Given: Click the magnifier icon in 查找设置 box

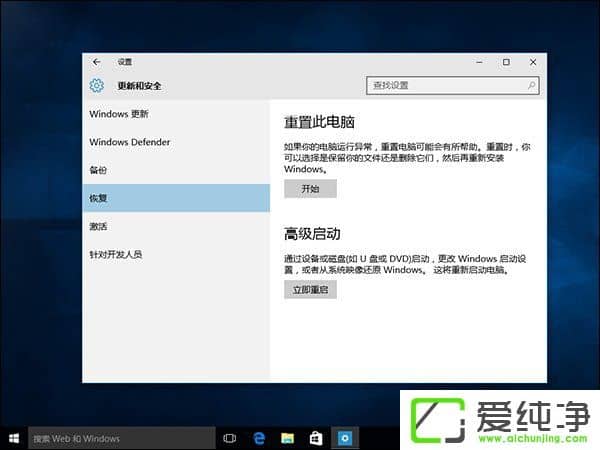Looking at the screenshot, I should [531, 86].
